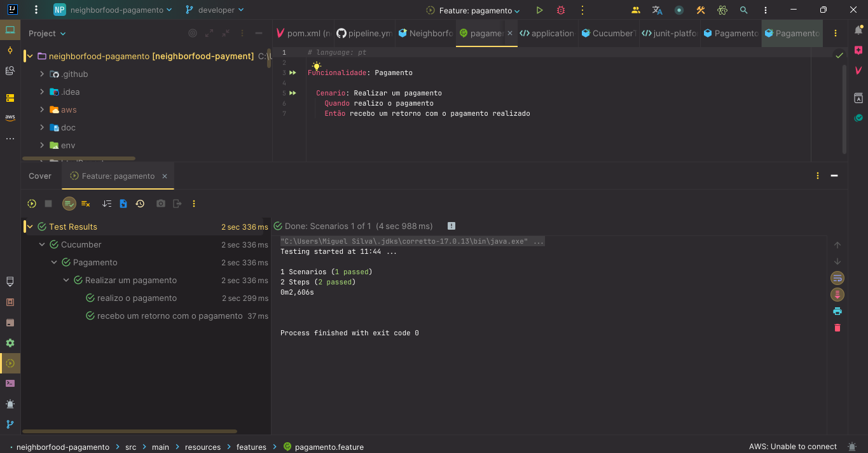The height and width of the screenshot is (453, 868).
Task: Click the Stop square in test toolbar
Action: [48, 204]
